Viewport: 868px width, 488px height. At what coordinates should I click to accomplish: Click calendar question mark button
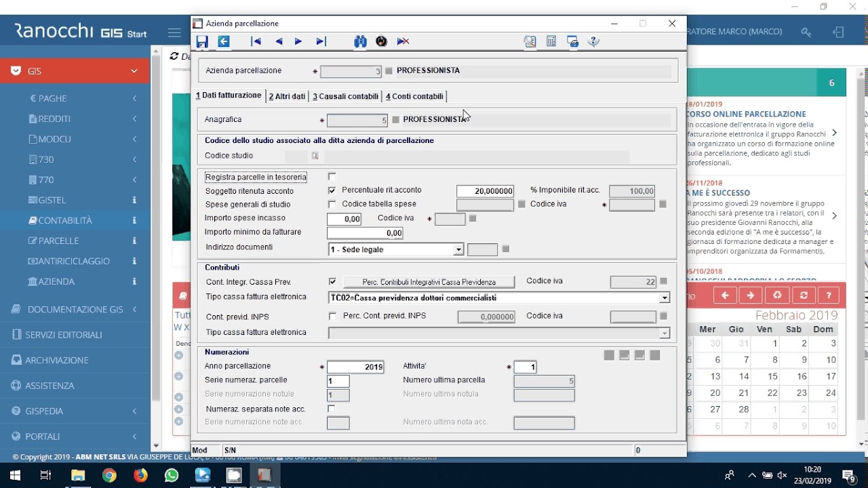(829, 296)
